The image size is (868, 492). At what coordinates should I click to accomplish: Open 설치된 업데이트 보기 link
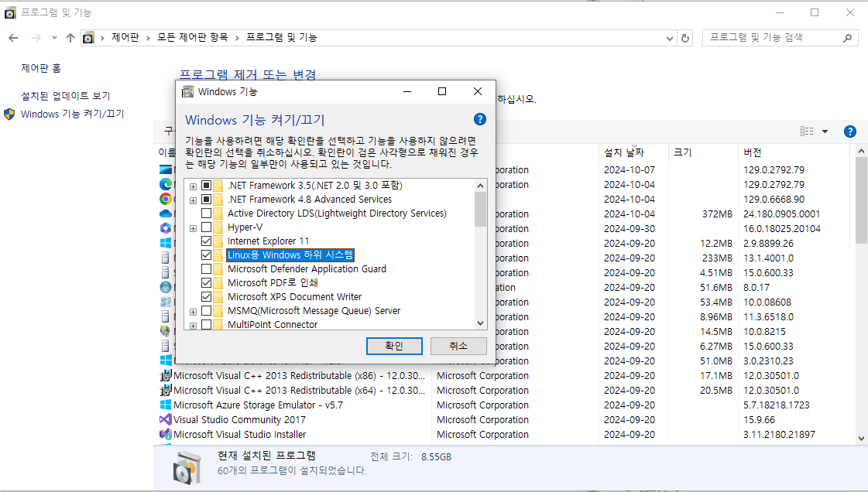[65, 96]
